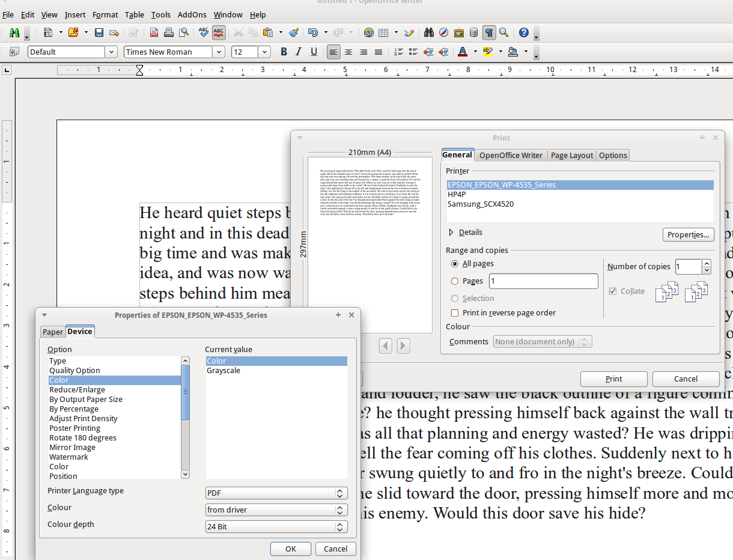The width and height of the screenshot is (733, 560).
Task: Select Justified alignment icon
Action: pos(379,52)
